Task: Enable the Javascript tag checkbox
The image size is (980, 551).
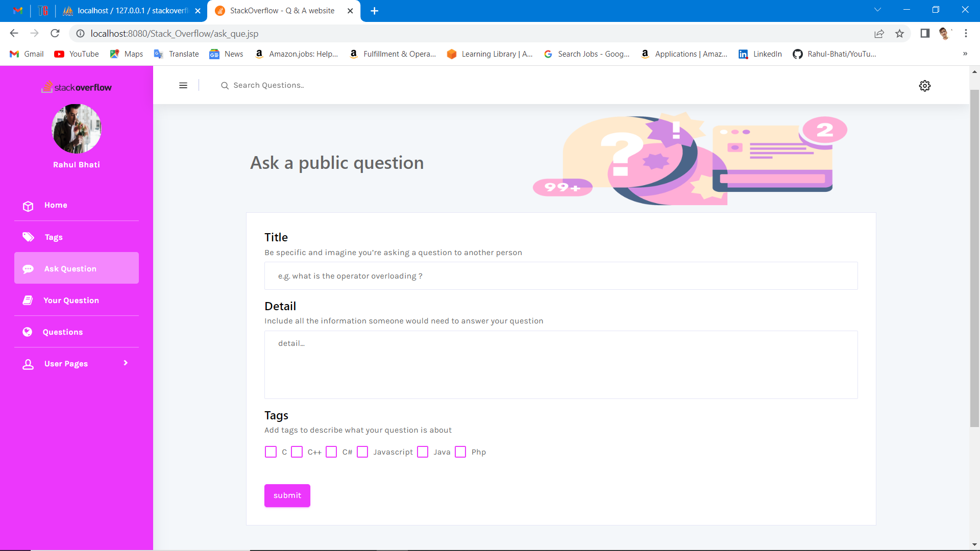Action: point(362,452)
